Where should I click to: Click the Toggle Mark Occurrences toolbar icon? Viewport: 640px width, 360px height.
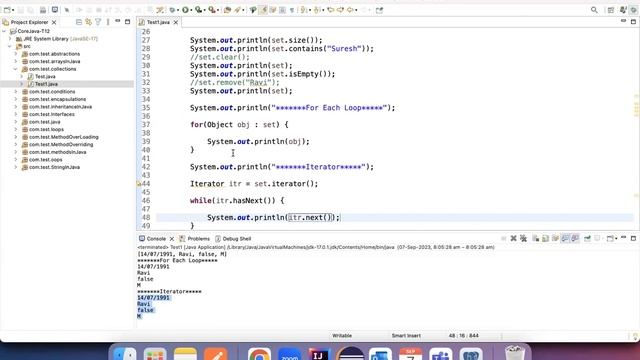pyautogui.click(x=263, y=10)
